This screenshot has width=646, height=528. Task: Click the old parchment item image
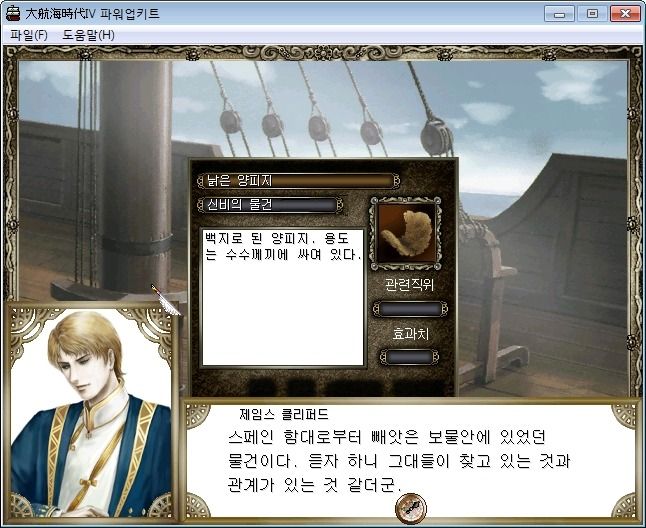click(406, 234)
